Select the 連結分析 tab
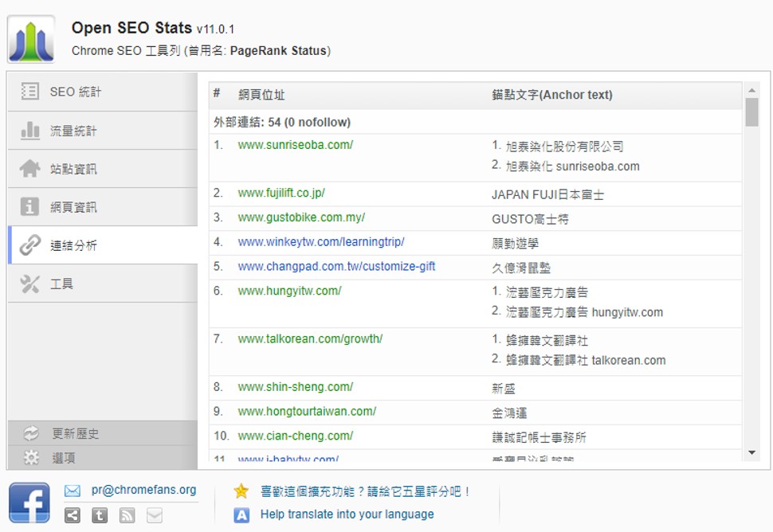 pos(103,245)
